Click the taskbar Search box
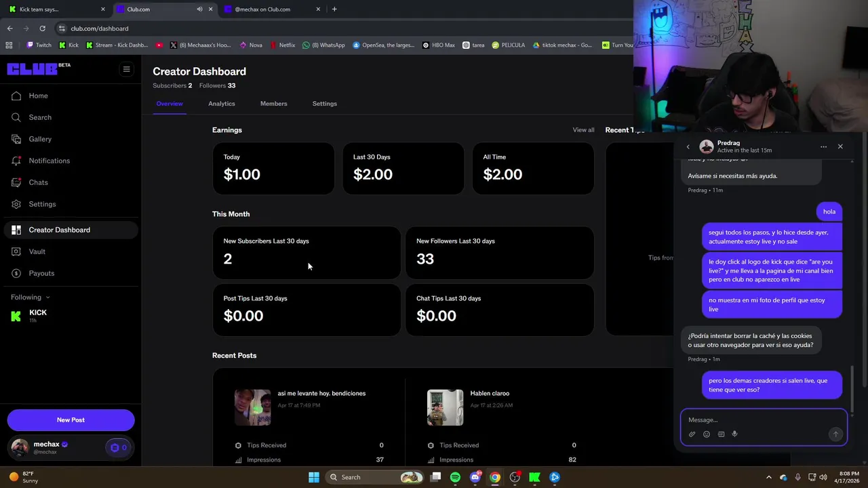 (x=375, y=477)
